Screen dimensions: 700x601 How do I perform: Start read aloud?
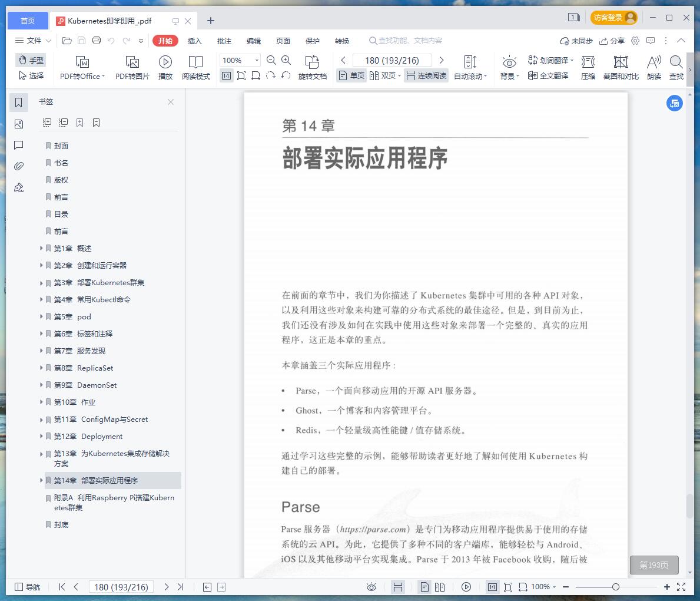pos(654,68)
